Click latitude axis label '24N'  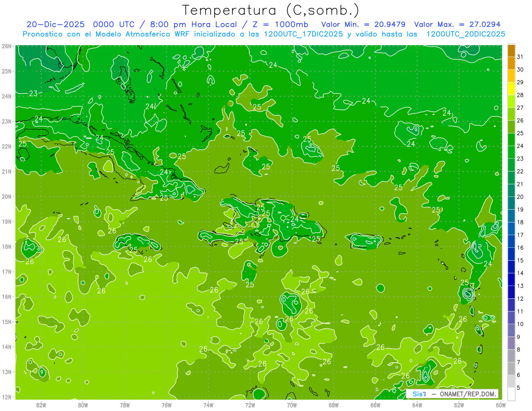point(7,96)
